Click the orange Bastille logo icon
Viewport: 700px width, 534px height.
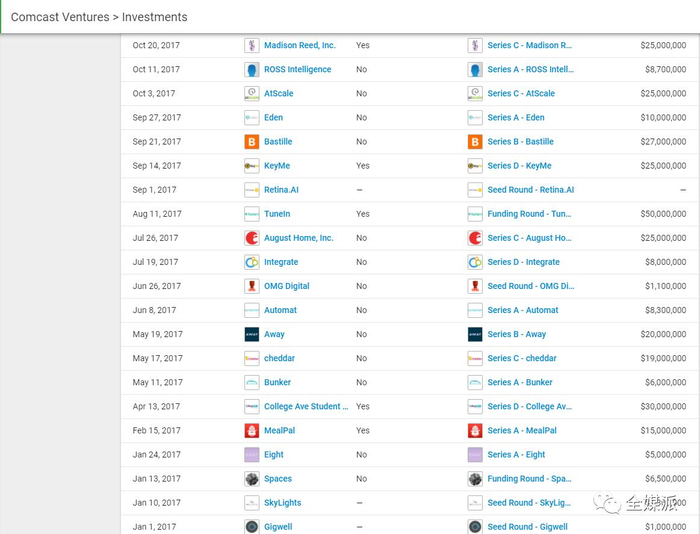pos(252,142)
